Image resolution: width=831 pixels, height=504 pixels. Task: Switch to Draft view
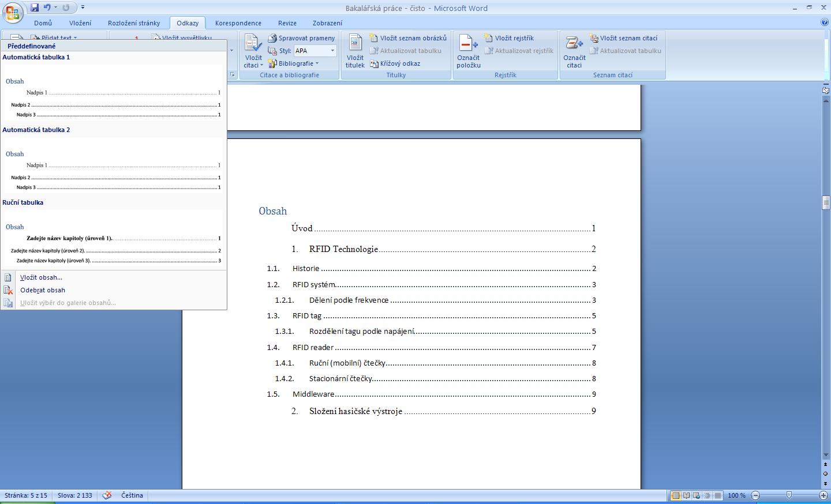tap(717, 495)
